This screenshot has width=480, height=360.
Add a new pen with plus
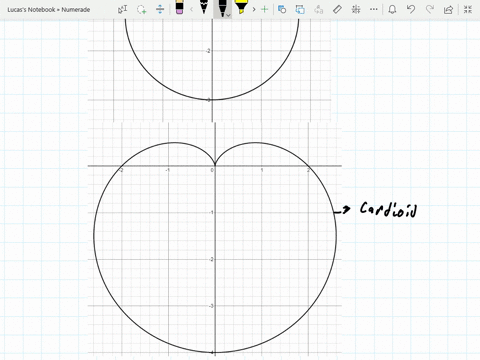pos(264,9)
